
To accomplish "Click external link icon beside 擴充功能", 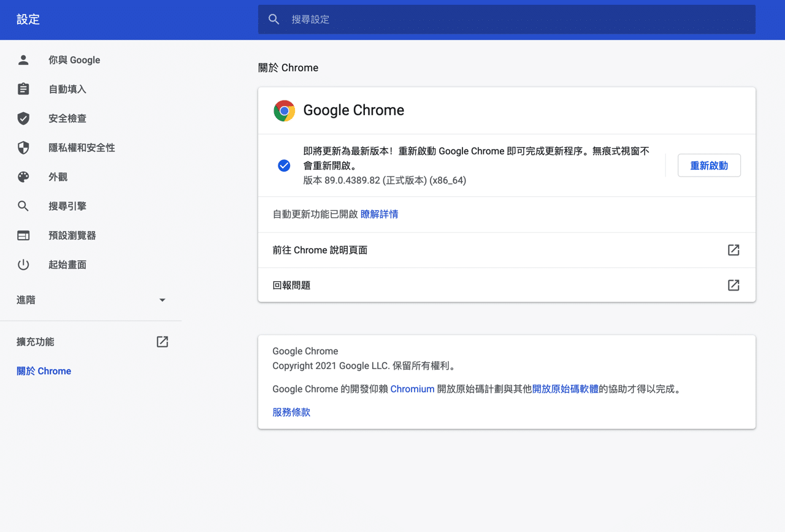I will [163, 342].
